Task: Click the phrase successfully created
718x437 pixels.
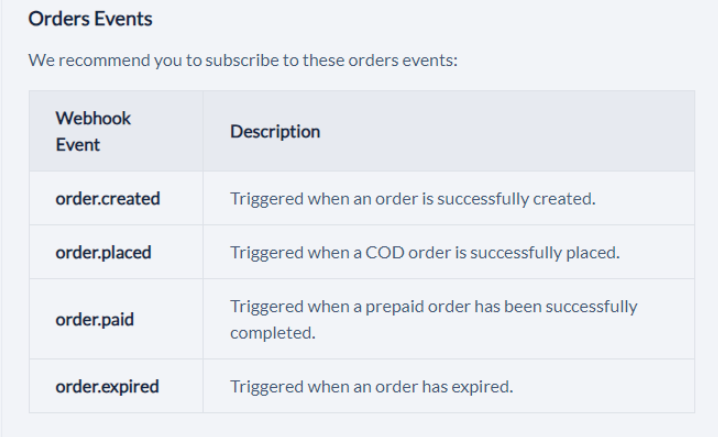Action: pyautogui.click(x=516, y=199)
